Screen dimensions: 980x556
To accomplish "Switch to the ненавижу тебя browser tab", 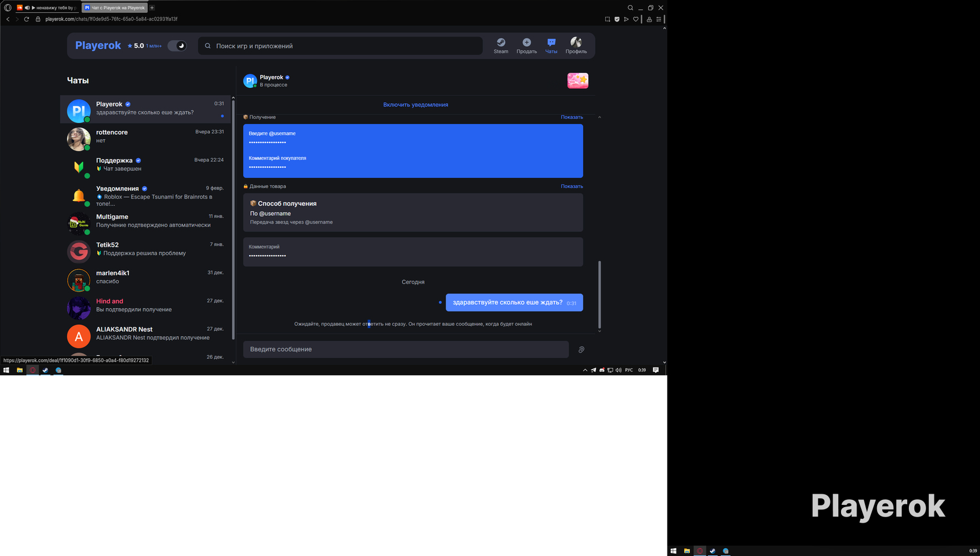I will click(47, 8).
